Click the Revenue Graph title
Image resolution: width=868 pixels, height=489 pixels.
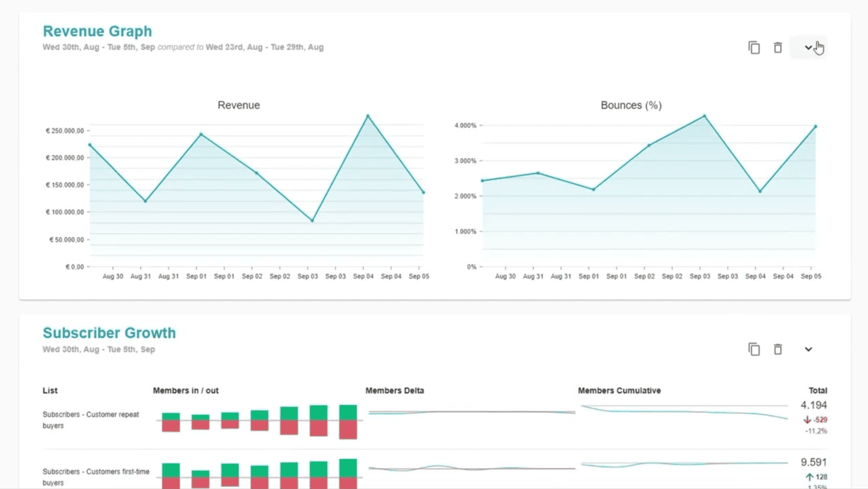[x=97, y=31]
